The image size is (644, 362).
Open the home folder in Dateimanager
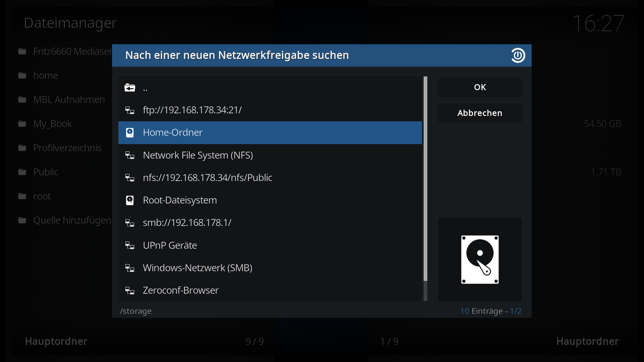pos(46,75)
